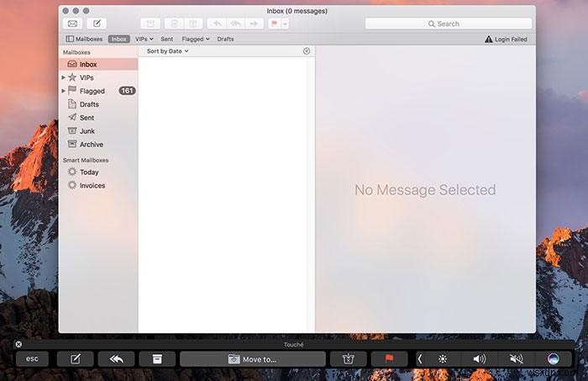Tap the reply-all button on Touch Bar
The width and height of the screenshot is (588, 381).
116,359
